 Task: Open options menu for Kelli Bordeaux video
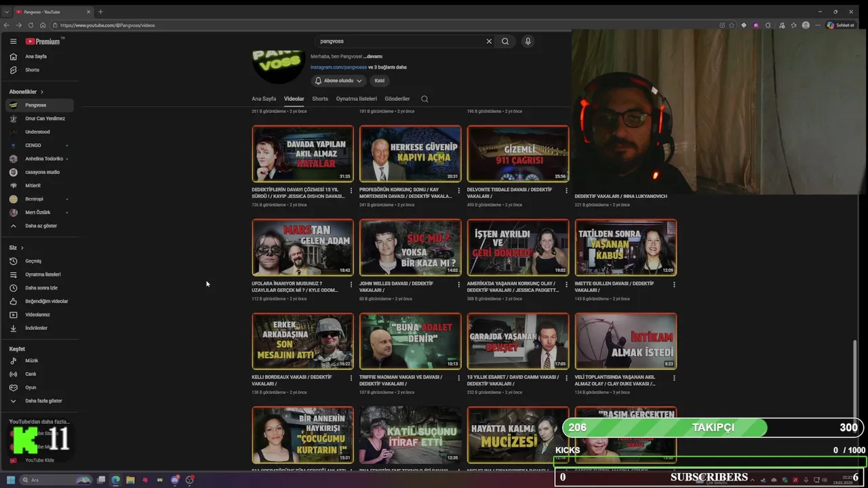(351, 378)
